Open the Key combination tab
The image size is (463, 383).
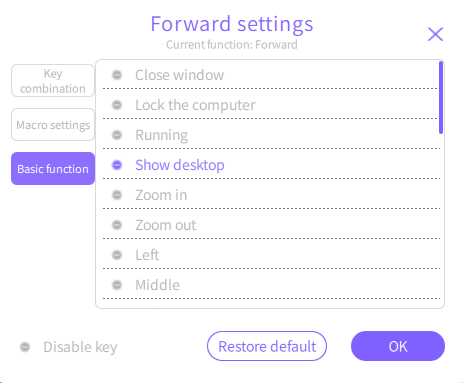point(53,81)
